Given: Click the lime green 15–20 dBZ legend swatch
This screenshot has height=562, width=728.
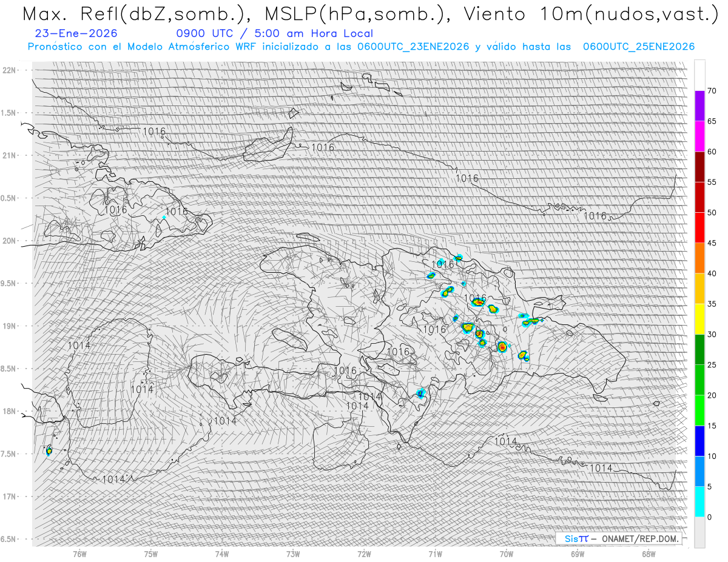Looking at the screenshot, I should pyautogui.click(x=699, y=410).
